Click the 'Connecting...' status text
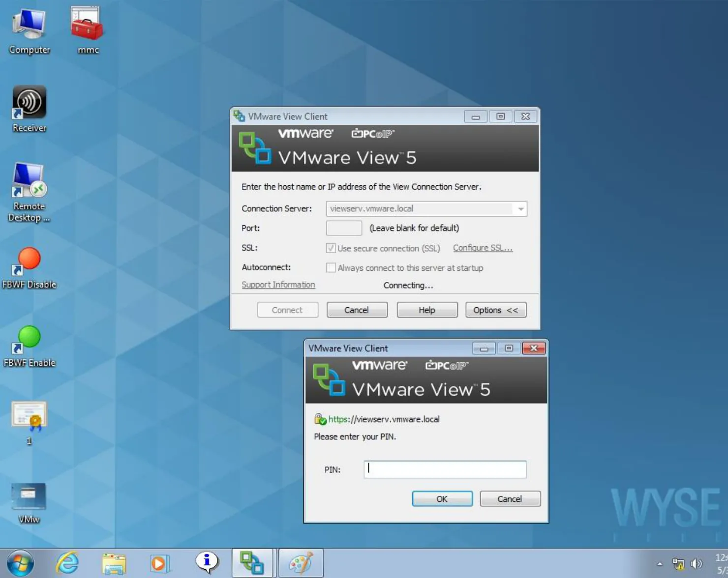This screenshot has height=578, width=728. (408, 285)
